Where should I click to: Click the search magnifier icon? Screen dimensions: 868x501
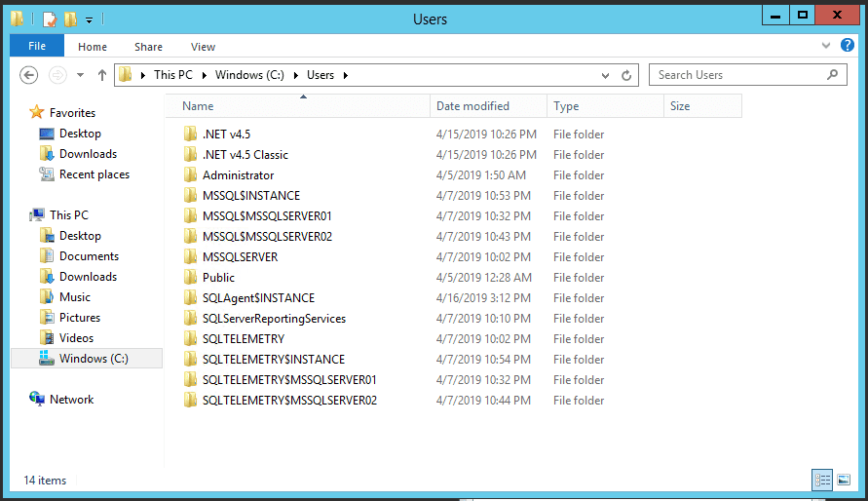point(833,74)
